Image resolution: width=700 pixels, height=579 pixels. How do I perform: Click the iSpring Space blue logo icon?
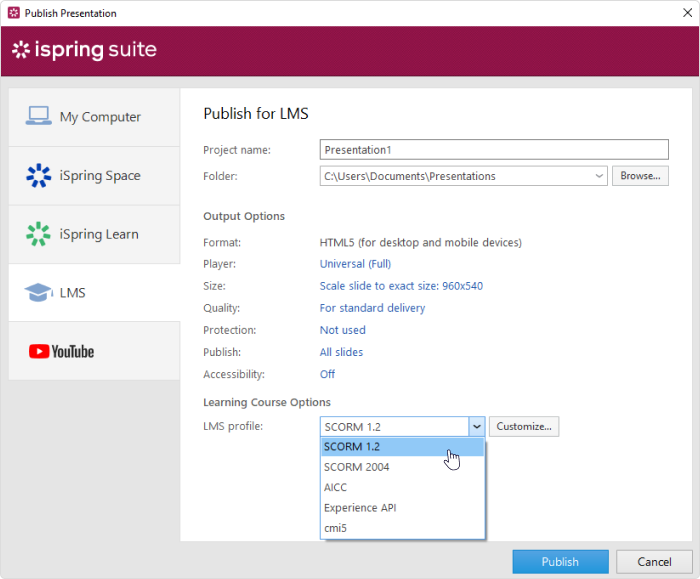[x=38, y=175]
